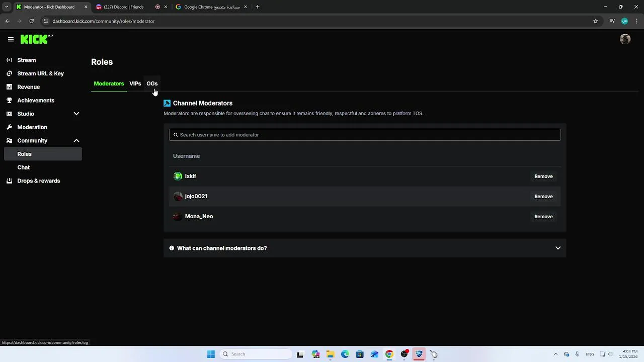This screenshot has width=644, height=362.
Task: Click the Stream sidebar icon
Action: coord(9,60)
